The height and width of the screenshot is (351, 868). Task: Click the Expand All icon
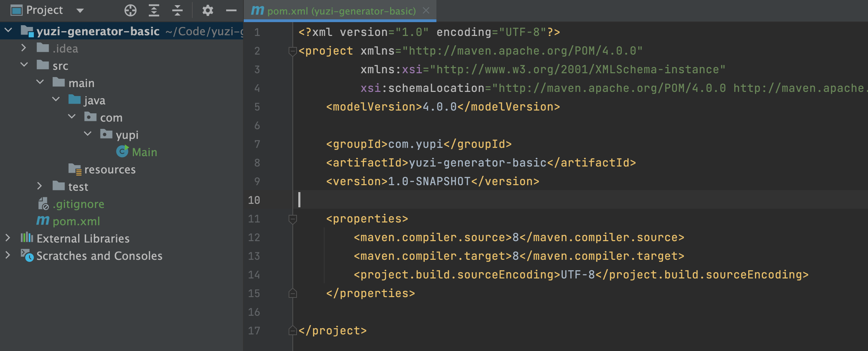point(154,10)
